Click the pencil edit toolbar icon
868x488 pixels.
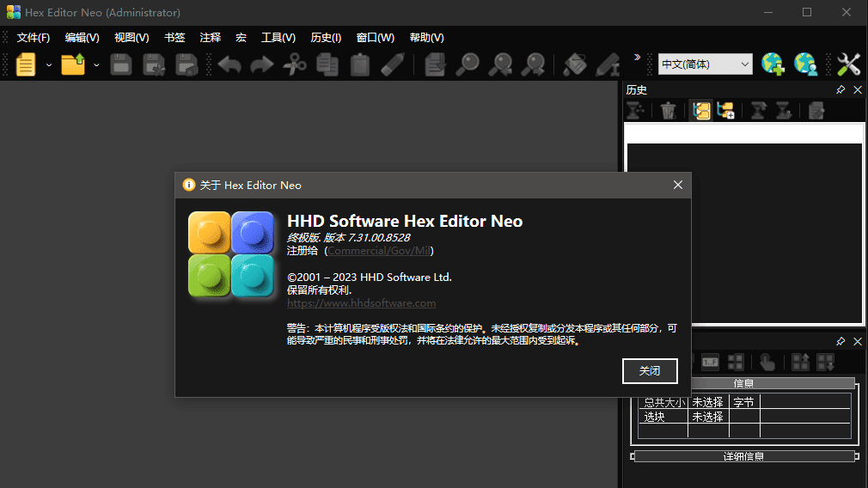[x=393, y=64]
